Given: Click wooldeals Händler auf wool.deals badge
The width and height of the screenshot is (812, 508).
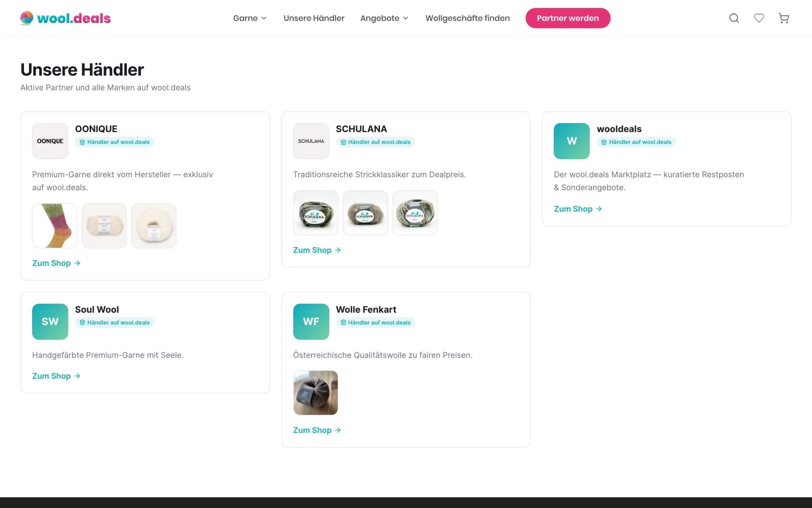Looking at the screenshot, I should click(636, 142).
